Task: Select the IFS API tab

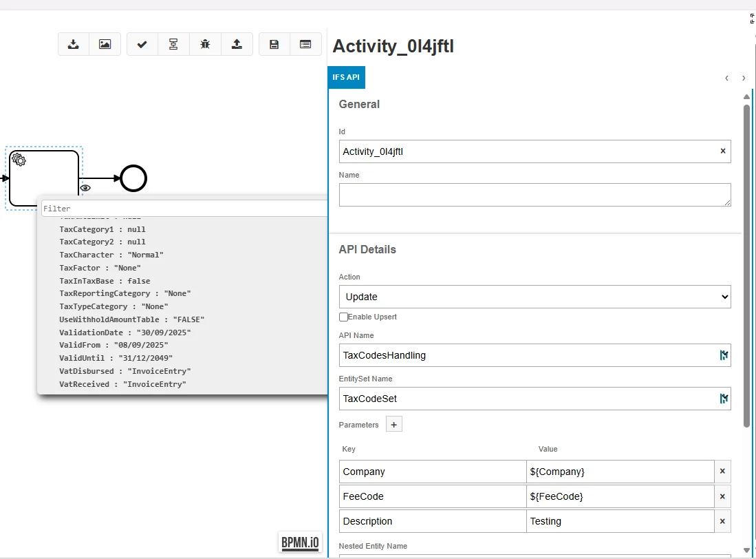Action: (346, 77)
